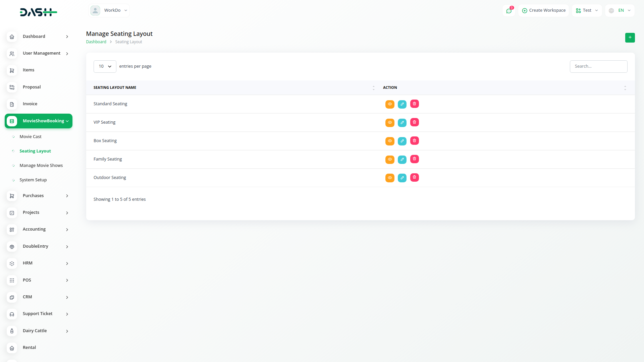Click the Search input field
The image size is (644, 362).
point(598,66)
